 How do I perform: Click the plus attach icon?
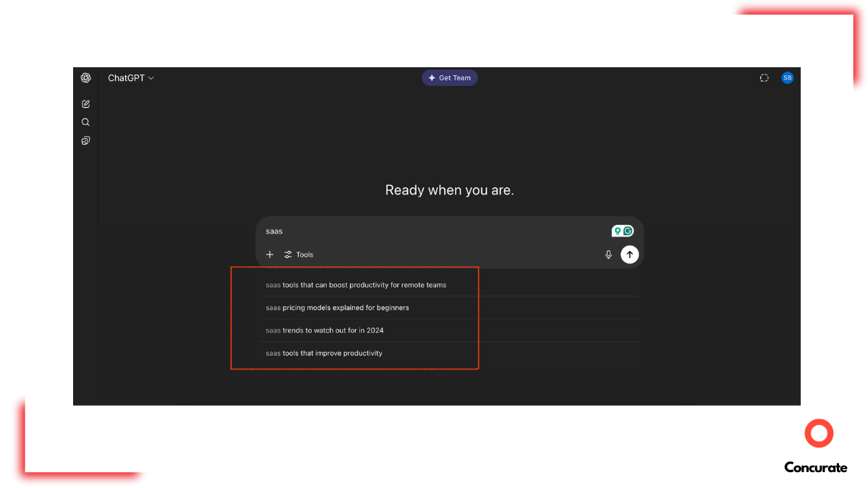(x=270, y=254)
